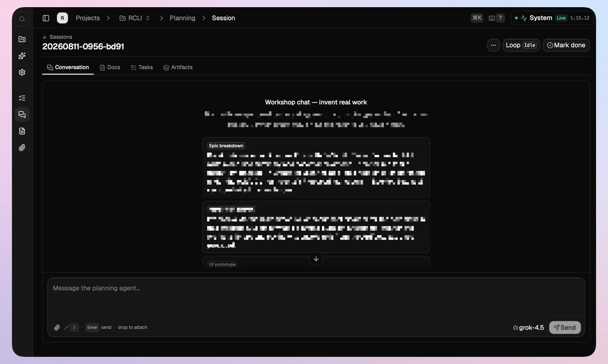This screenshot has width=608, height=364.
Task: Open the Planning breadcrumb
Action: click(x=182, y=18)
